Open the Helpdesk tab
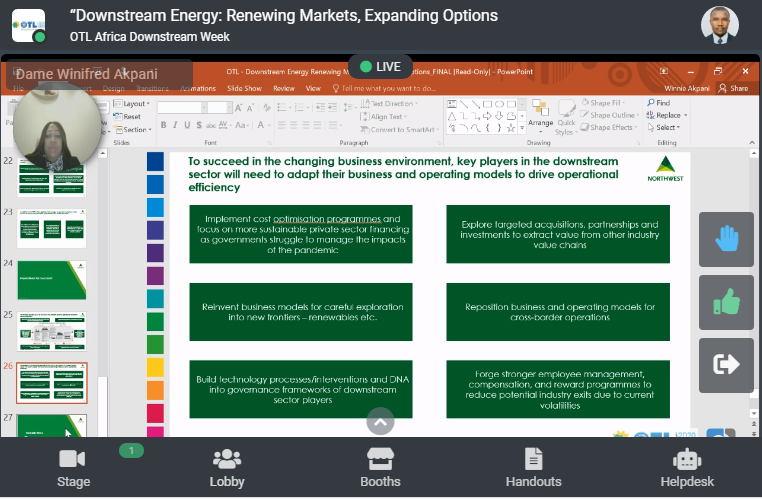762x500 pixels. tap(687, 469)
